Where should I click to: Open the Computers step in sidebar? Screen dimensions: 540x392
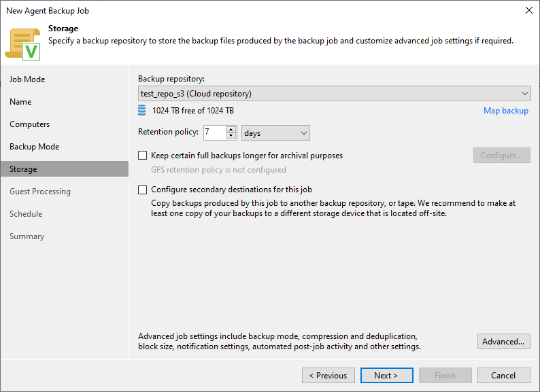[29, 124]
